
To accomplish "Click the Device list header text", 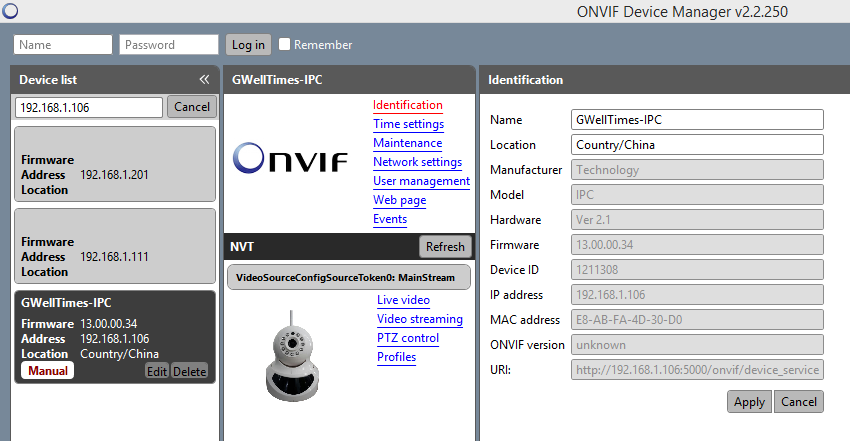I will (48, 80).
